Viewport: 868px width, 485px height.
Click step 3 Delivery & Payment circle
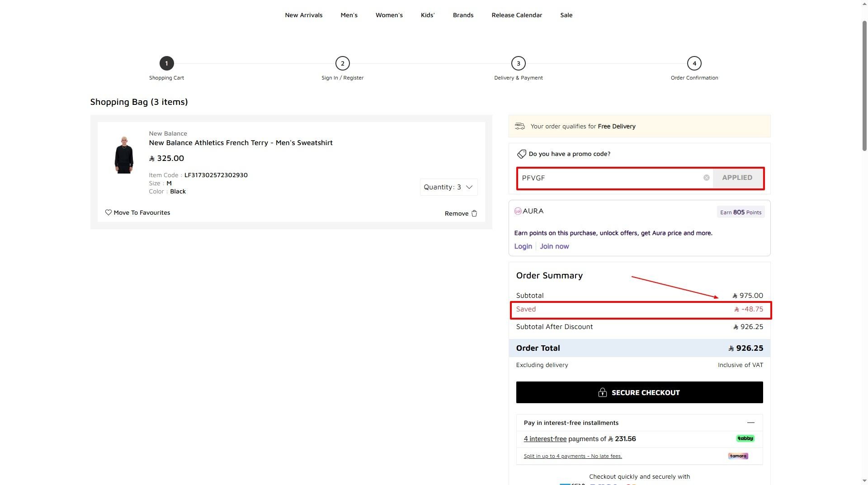(x=518, y=63)
